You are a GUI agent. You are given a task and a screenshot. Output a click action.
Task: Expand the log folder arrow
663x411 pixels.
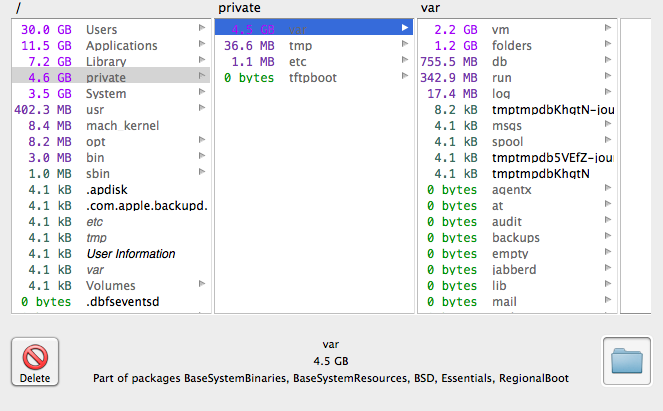[x=608, y=92]
